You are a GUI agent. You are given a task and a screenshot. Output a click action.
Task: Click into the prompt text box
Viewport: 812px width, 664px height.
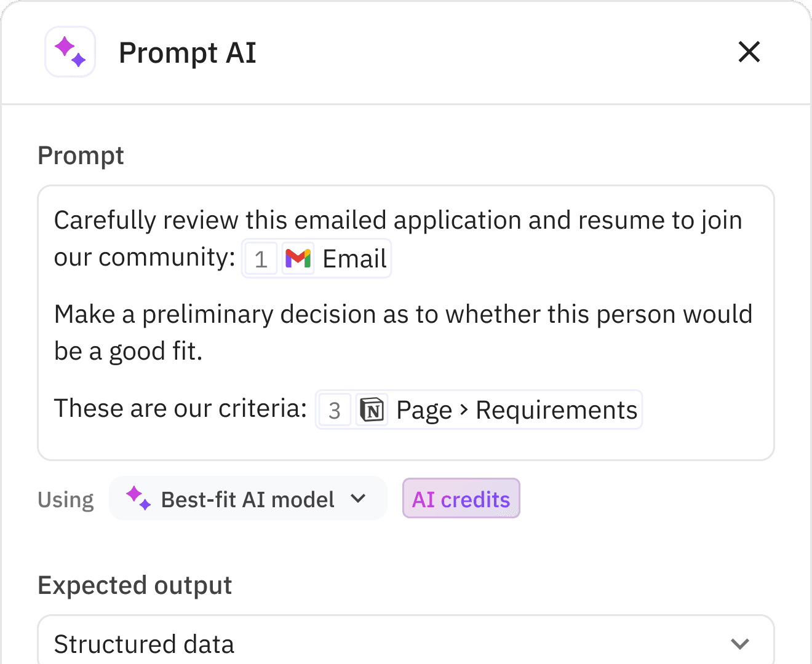pos(406,323)
